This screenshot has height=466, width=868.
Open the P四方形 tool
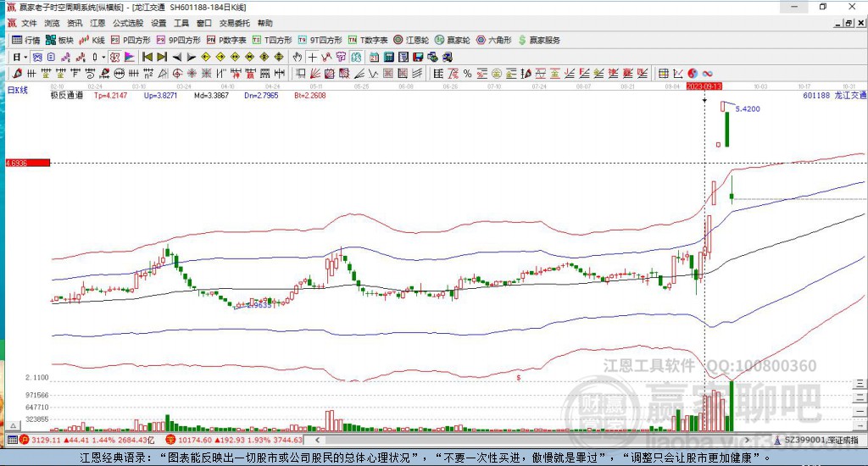131,40
